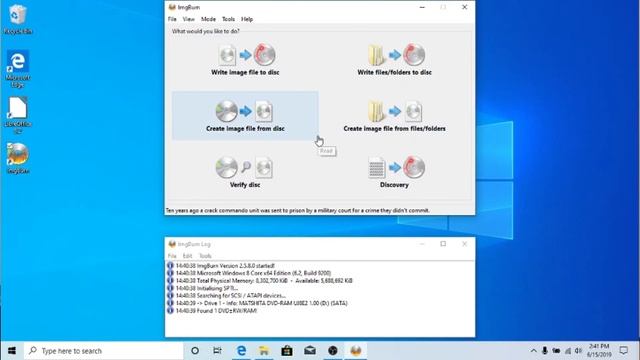Screen dimensions: 640x360
Task: Open ImgBurn View menu
Action: coord(189,19)
